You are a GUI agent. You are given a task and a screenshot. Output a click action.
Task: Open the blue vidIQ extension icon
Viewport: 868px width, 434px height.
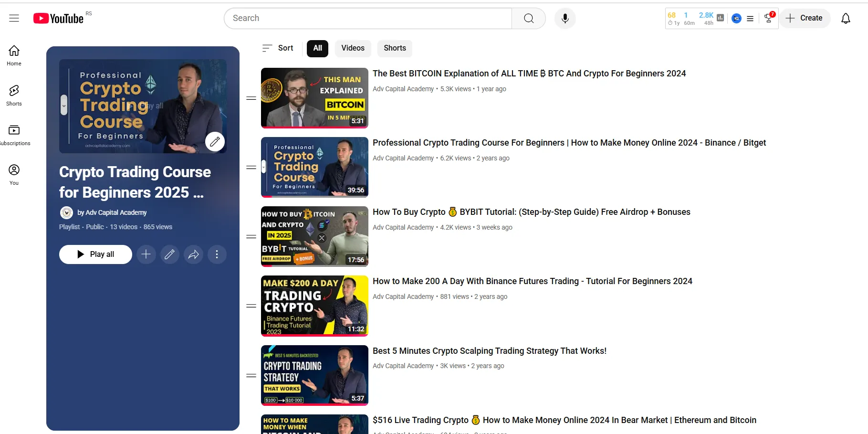[736, 18]
